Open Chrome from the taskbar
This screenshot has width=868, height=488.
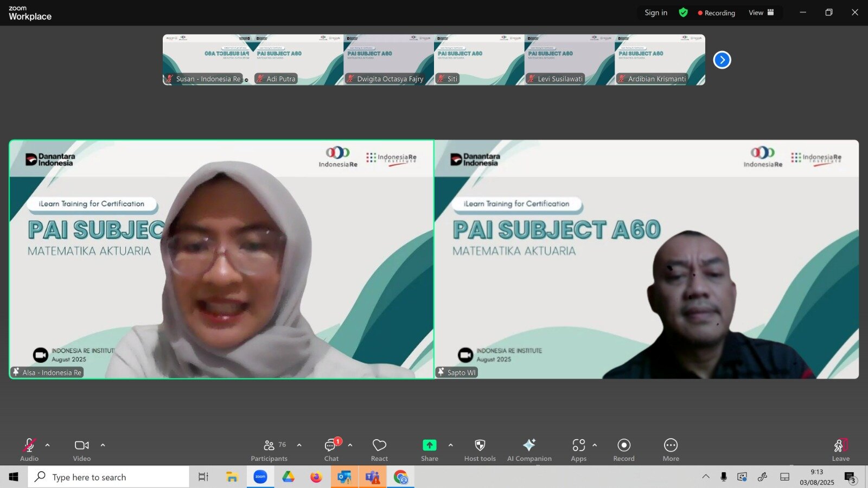click(x=401, y=477)
